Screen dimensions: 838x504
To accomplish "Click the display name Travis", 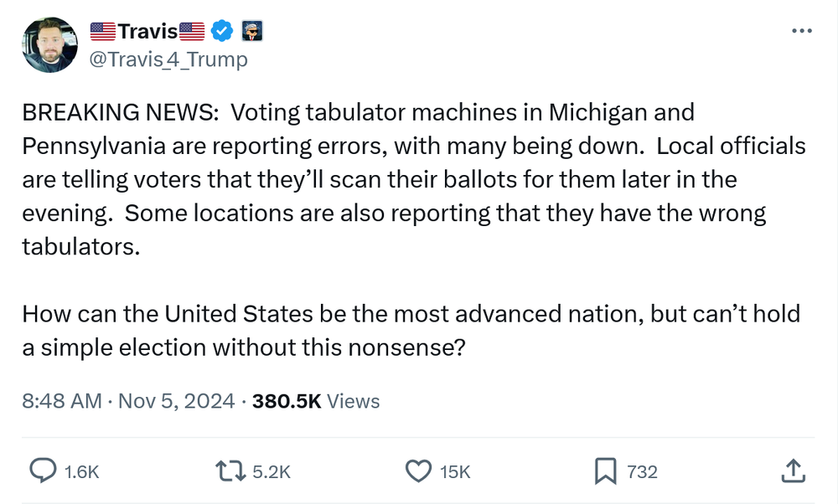I will click(x=147, y=32).
